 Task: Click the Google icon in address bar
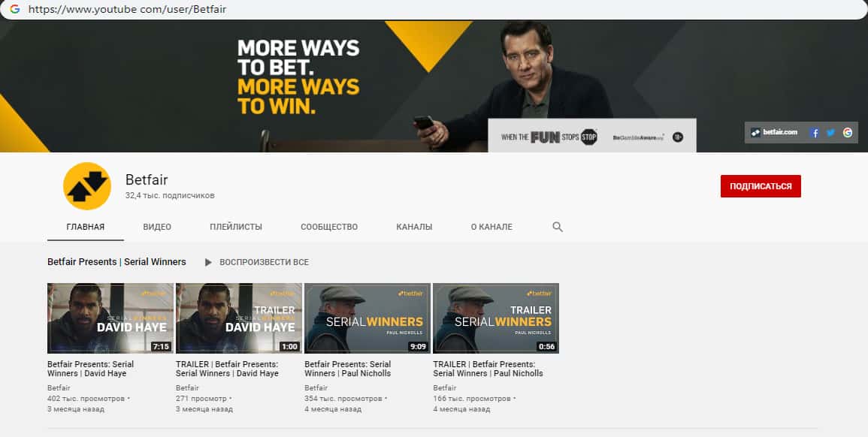(x=15, y=10)
